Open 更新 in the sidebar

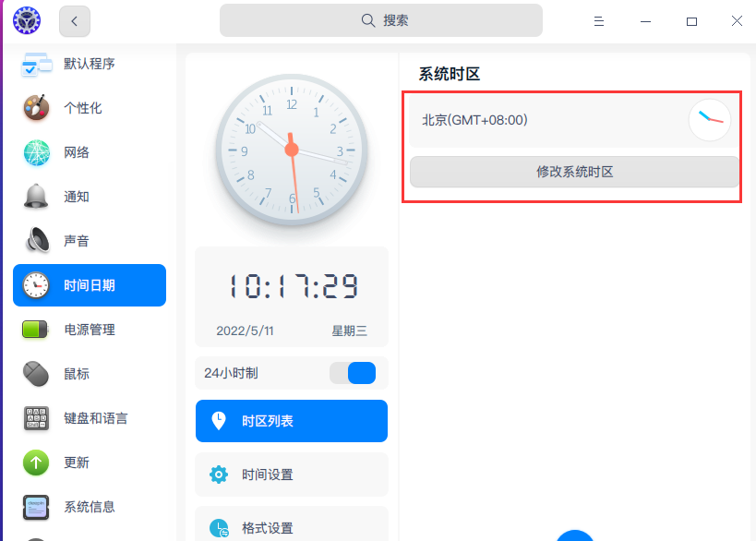click(90, 463)
